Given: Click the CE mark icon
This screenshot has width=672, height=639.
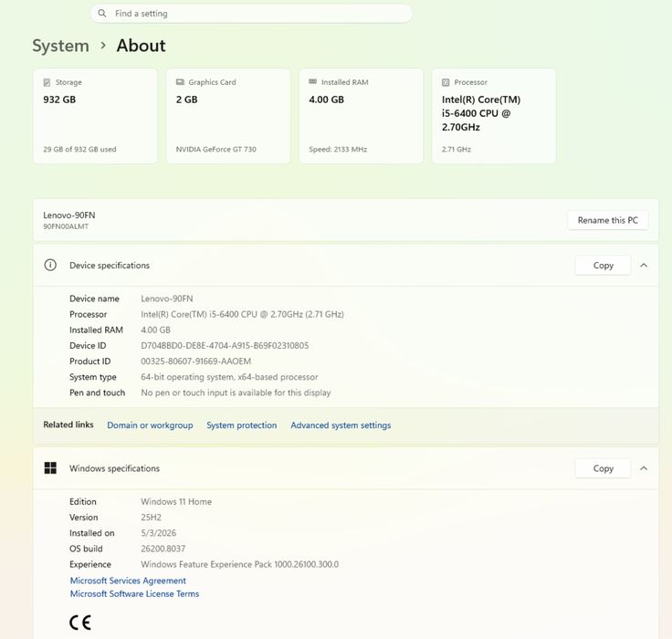Looking at the screenshot, I should (80, 623).
